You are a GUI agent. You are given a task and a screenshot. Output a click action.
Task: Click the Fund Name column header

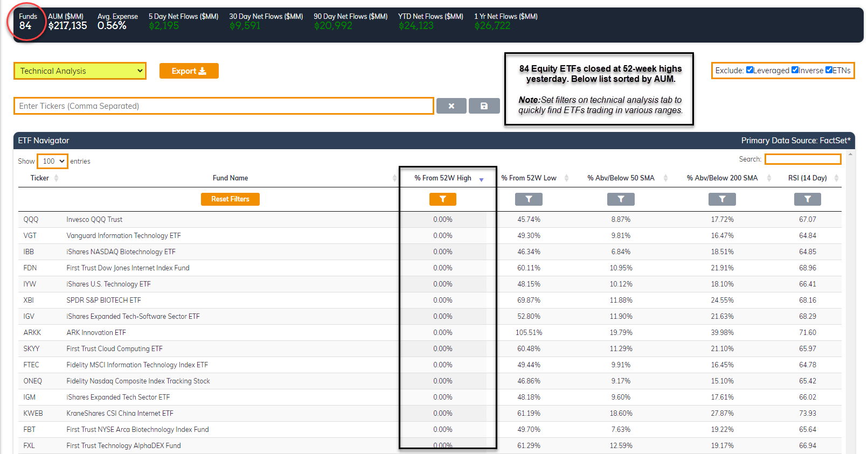click(x=230, y=178)
